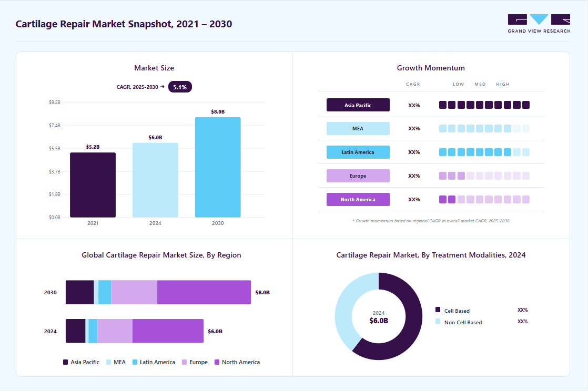Click Europe legend swatch

pyautogui.click(x=185, y=362)
